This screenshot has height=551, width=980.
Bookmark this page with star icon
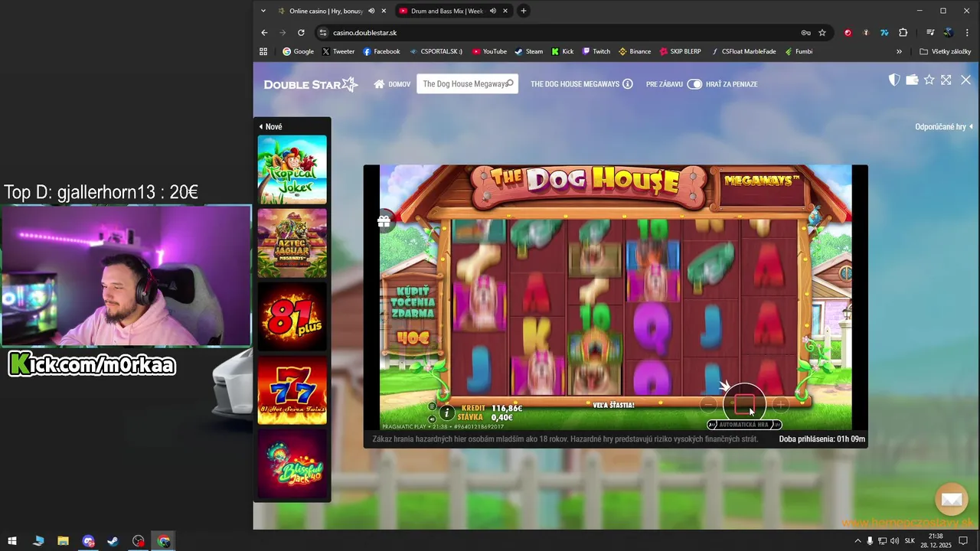click(822, 33)
